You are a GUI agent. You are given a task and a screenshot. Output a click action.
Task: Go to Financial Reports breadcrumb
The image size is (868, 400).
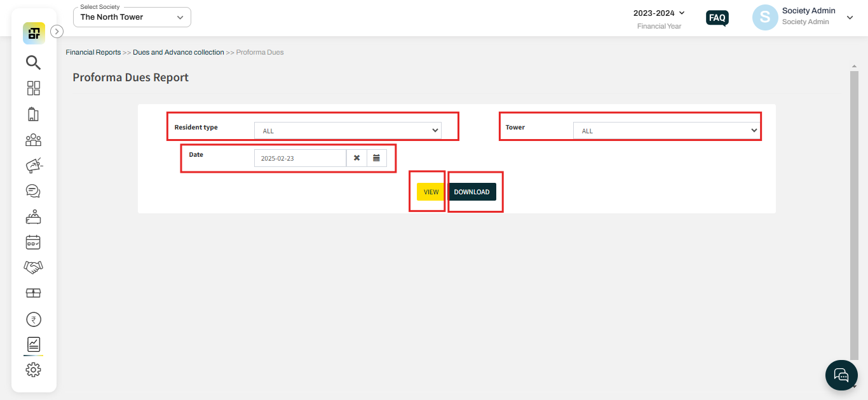(93, 52)
